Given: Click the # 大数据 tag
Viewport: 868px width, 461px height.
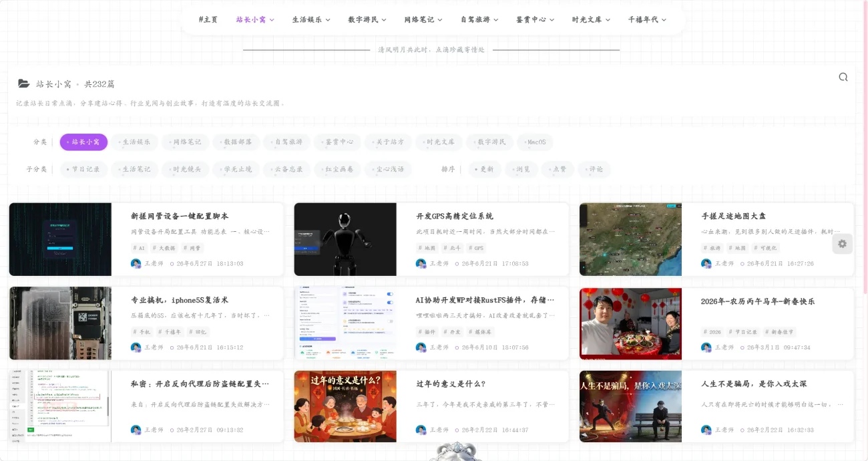Looking at the screenshot, I should (x=165, y=248).
